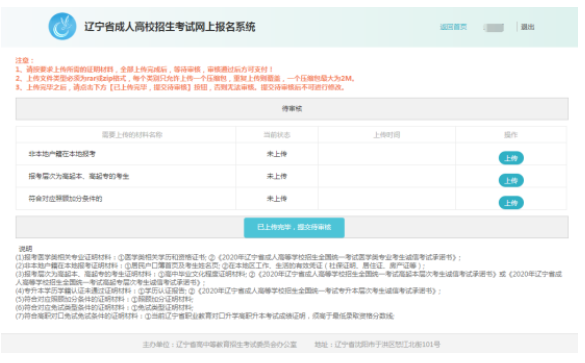Click 上传 for the 报考层次为高起本、高起专的考生 row
This screenshot has width=585, height=363.
pyautogui.click(x=511, y=181)
